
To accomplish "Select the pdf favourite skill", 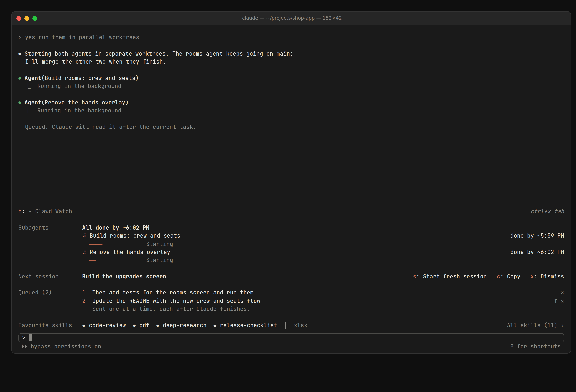I will (x=141, y=325).
